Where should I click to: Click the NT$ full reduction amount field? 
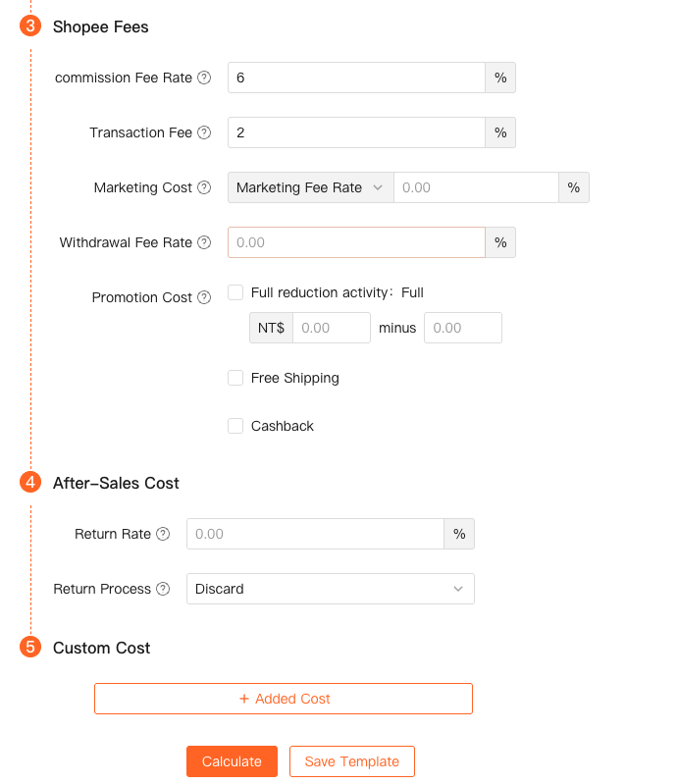click(x=331, y=328)
